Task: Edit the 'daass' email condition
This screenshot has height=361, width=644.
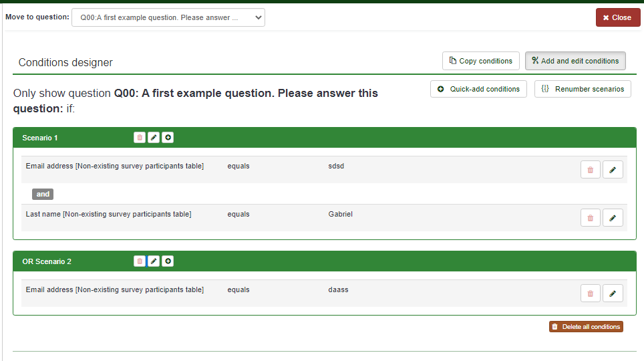Action: 613,293
